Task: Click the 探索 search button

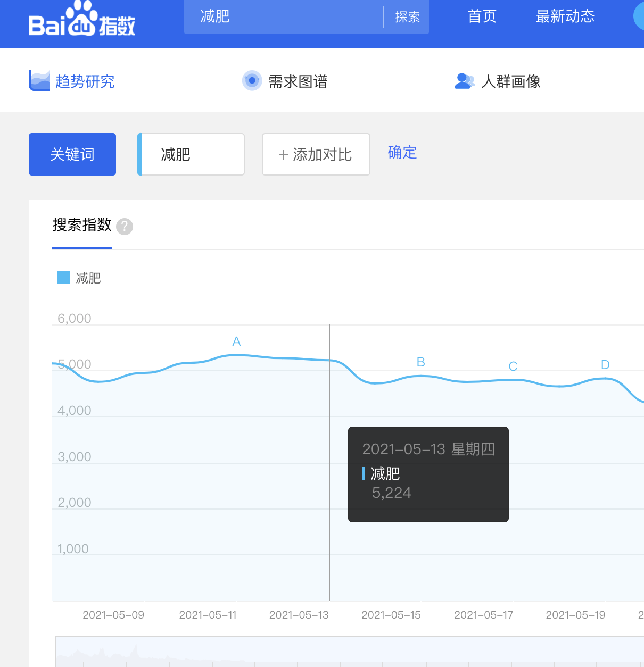Action: pyautogui.click(x=408, y=16)
